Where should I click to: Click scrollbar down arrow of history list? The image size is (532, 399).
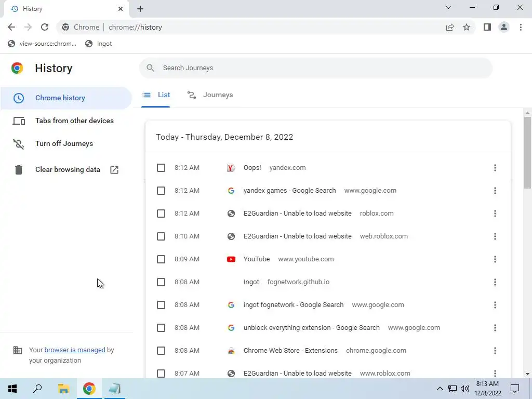point(527,374)
